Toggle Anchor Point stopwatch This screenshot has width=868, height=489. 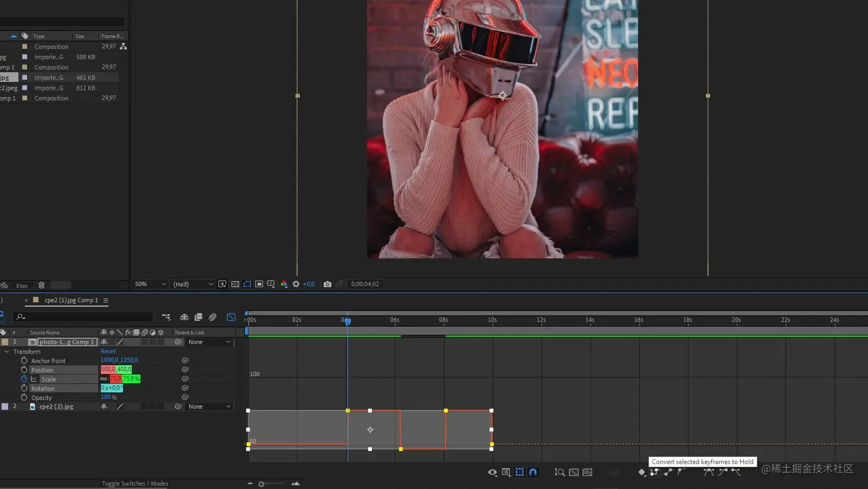tap(24, 360)
